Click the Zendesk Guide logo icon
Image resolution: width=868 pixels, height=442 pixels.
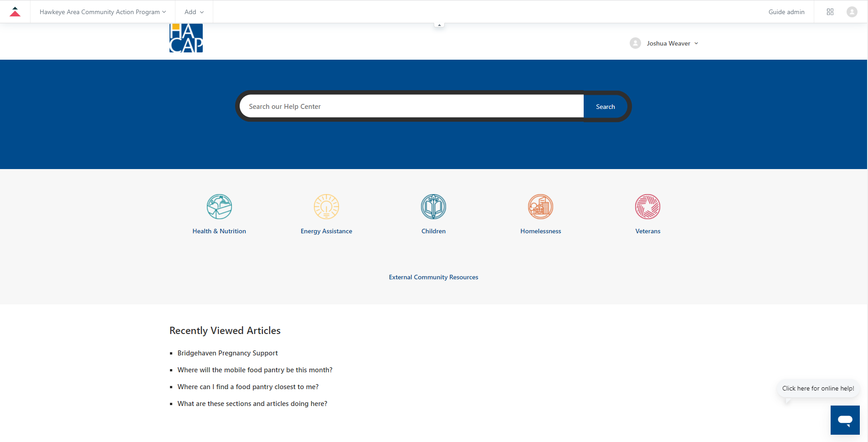coord(15,12)
